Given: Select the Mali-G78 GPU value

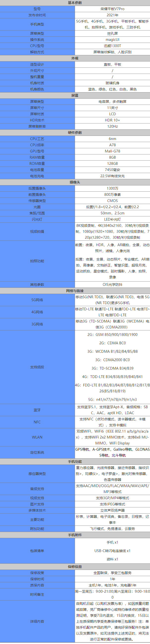Looking at the screenshot, I should click(112, 151).
